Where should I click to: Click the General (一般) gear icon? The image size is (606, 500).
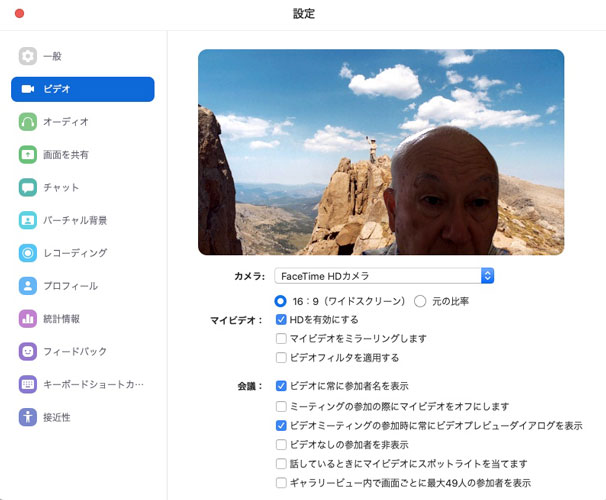pos(28,56)
